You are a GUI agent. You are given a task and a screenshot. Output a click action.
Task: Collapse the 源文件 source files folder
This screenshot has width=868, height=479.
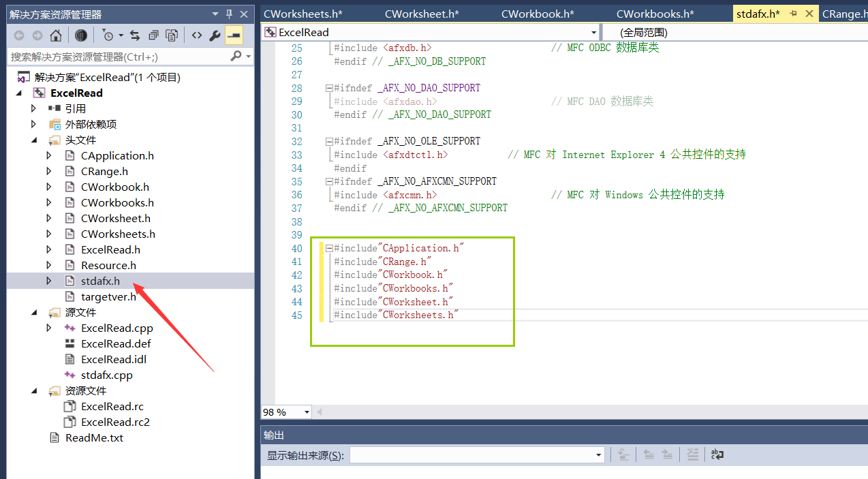pyautogui.click(x=33, y=312)
